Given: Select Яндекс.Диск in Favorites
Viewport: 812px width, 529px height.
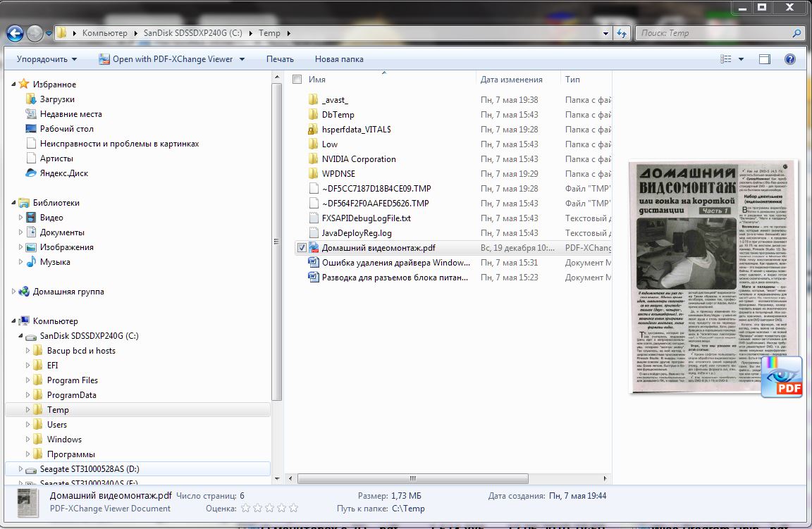Looking at the screenshot, I should tap(63, 173).
